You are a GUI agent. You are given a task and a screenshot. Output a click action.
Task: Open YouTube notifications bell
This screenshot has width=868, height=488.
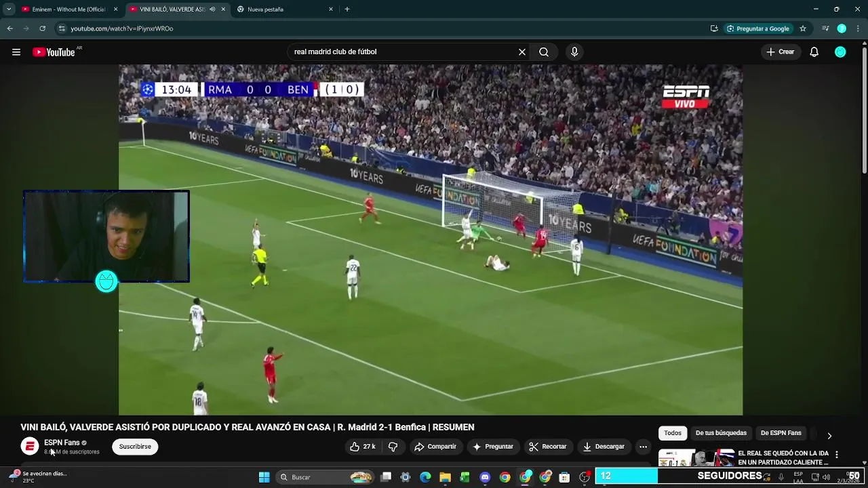[814, 52]
